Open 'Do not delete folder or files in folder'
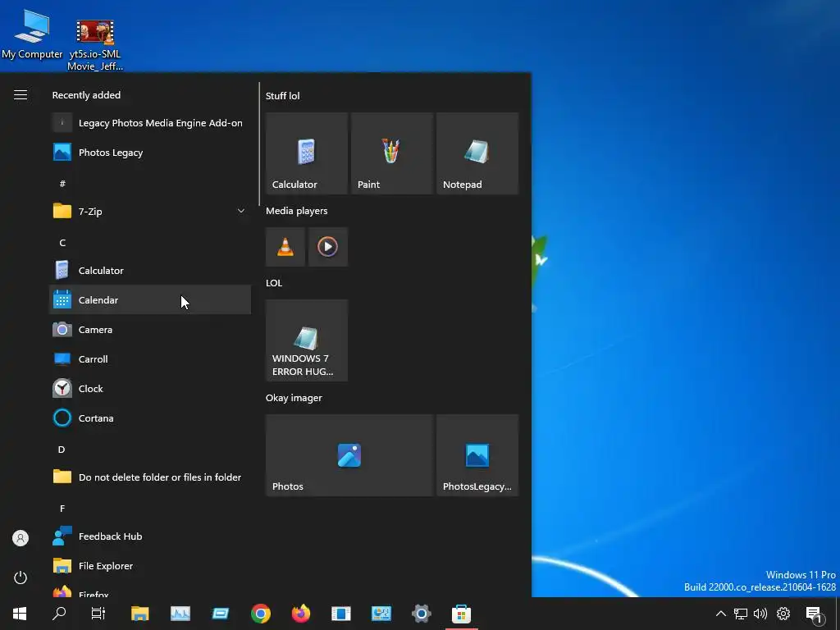Viewport: 840px width, 630px height. click(x=150, y=477)
